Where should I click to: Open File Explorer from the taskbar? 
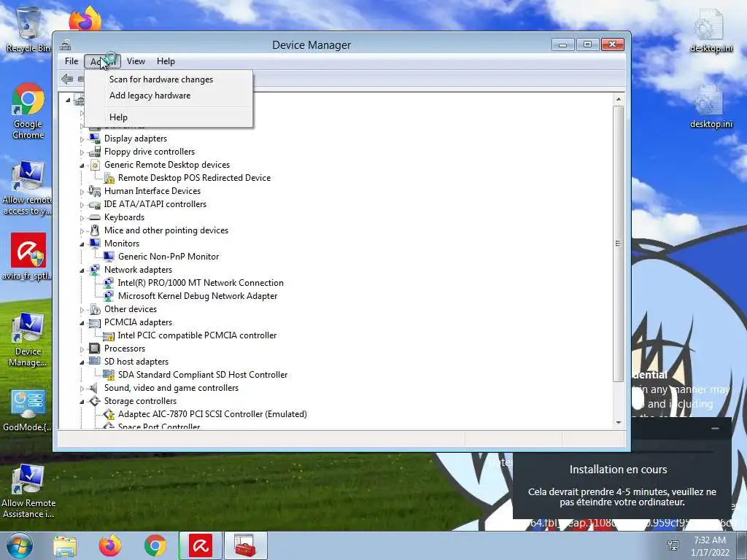65,546
